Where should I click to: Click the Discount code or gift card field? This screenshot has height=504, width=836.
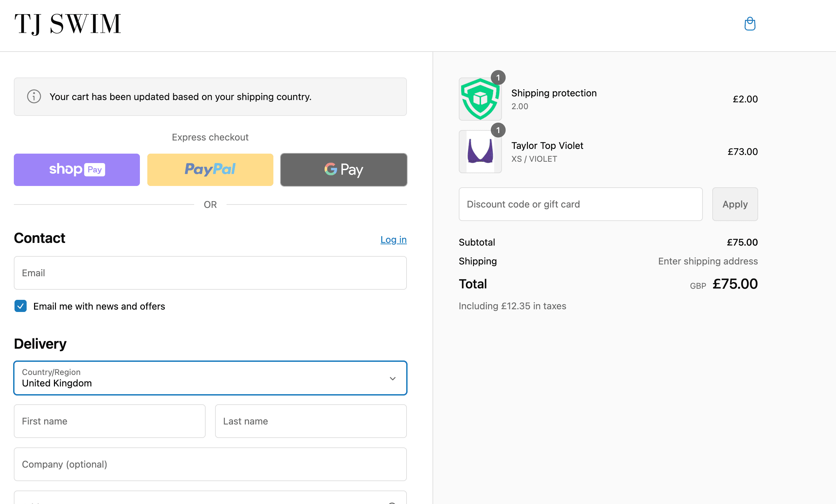pyautogui.click(x=580, y=204)
